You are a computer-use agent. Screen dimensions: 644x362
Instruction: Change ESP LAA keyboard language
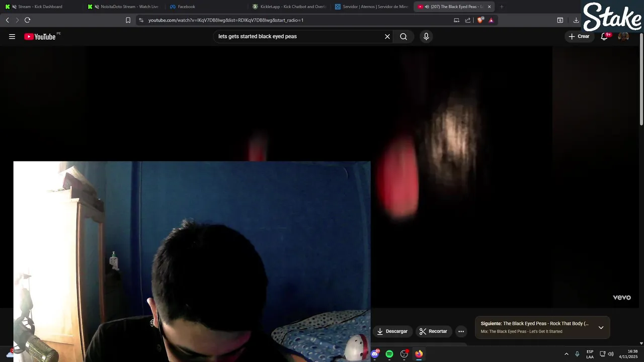point(590,354)
